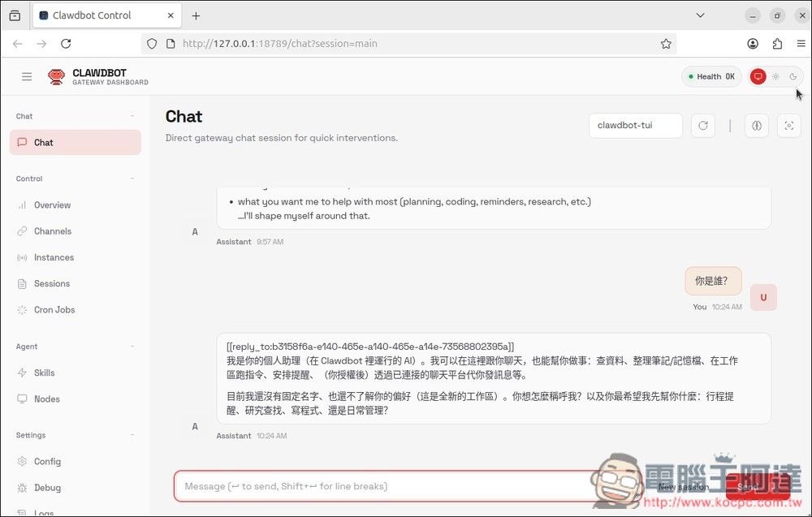This screenshot has height=517, width=812.
Task: Switch to dark mode using the moon icon
Action: click(793, 75)
